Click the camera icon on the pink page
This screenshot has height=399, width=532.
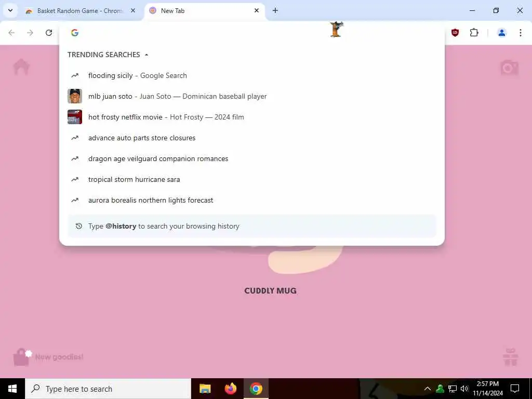(509, 68)
